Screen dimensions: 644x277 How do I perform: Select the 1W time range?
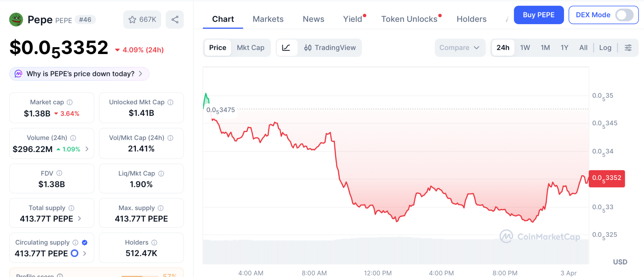525,48
